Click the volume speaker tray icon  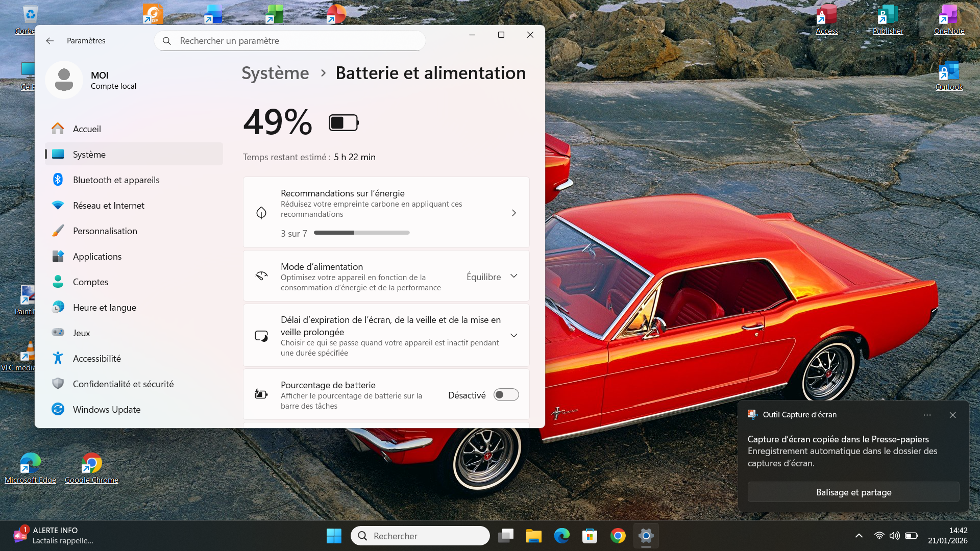tap(894, 536)
